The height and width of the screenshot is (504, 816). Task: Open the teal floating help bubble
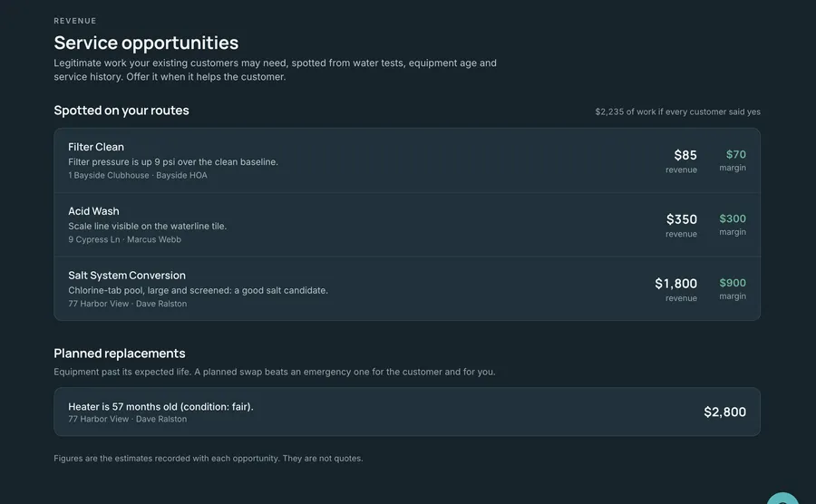(x=782, y=499)
